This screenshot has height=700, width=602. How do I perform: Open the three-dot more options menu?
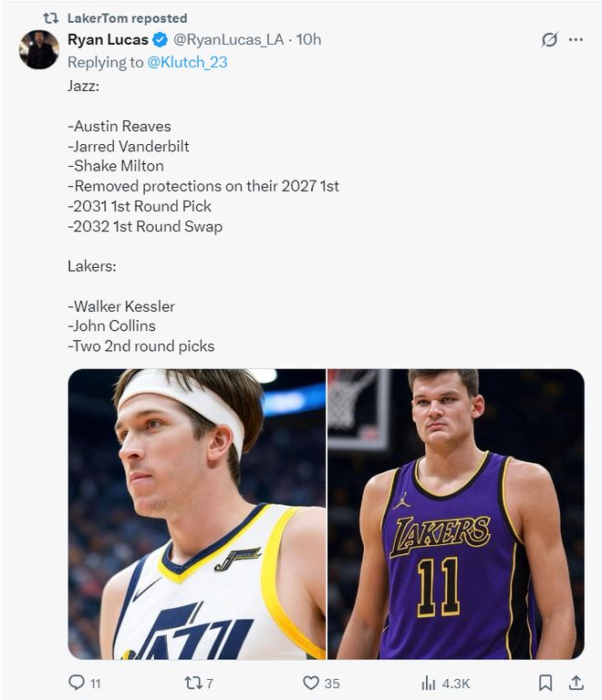click(x=576, y=40)
